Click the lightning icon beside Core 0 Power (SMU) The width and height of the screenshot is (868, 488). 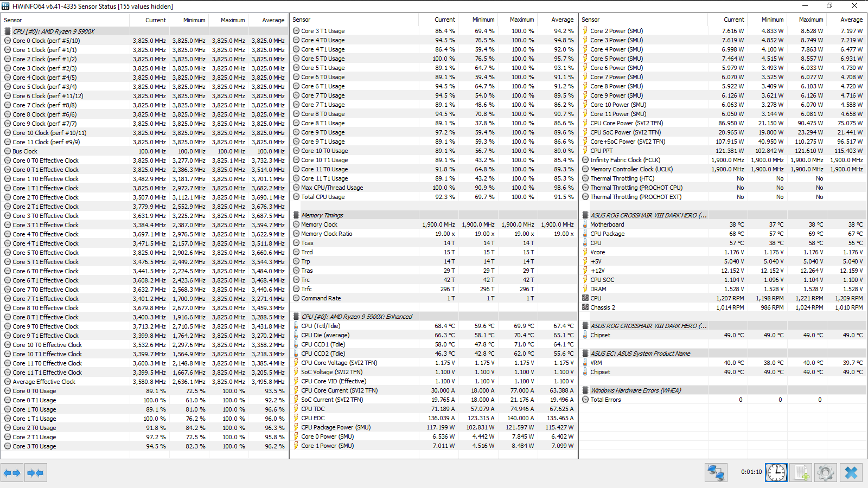[296, 436]
